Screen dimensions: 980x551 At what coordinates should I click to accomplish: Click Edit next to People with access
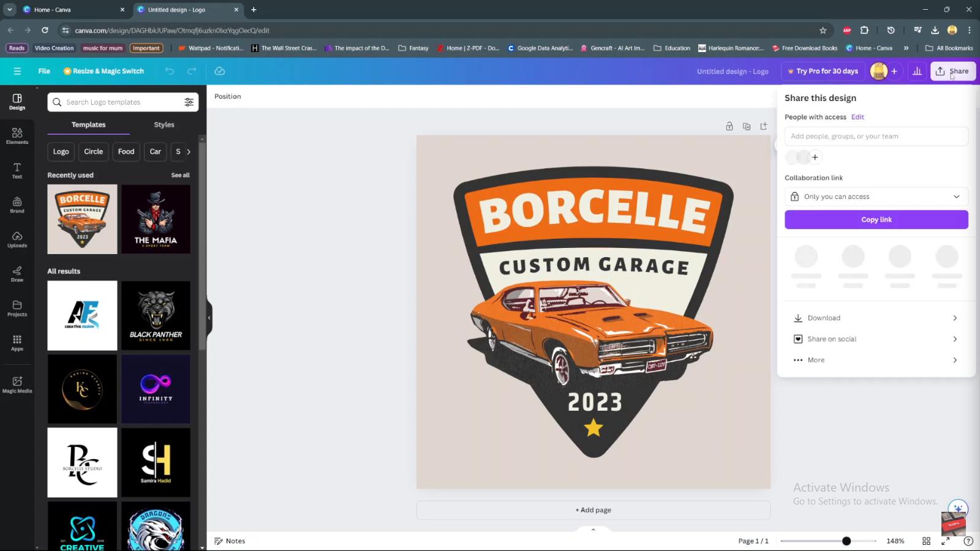858,117
